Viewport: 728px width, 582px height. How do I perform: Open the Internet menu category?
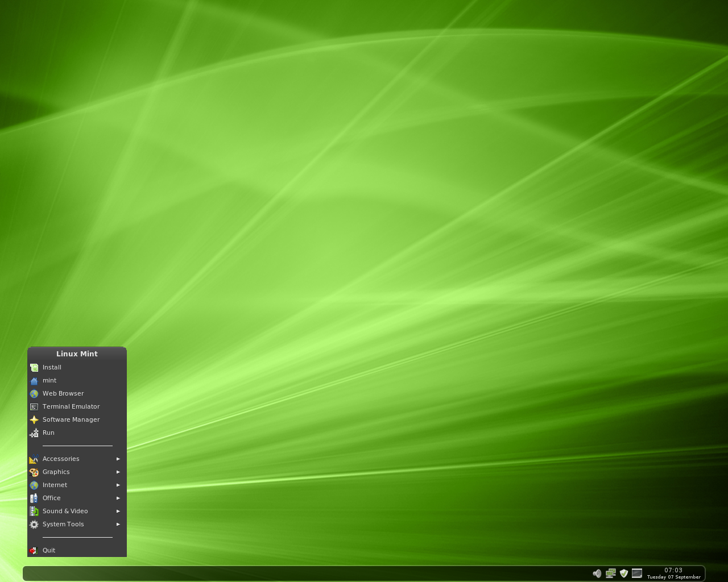click(x=77, y=485)
